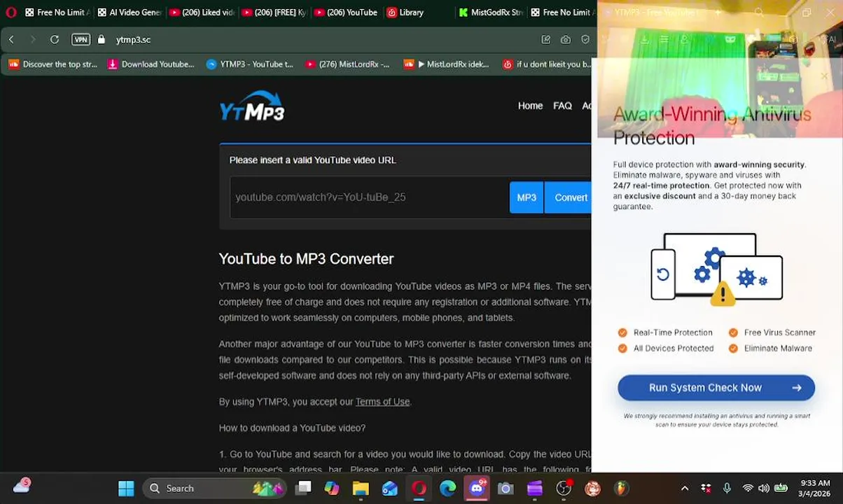The height and width of the screenshot is (504, 843).
Task: Open Download Youtube... bookmark
Action: click(151, 64)
